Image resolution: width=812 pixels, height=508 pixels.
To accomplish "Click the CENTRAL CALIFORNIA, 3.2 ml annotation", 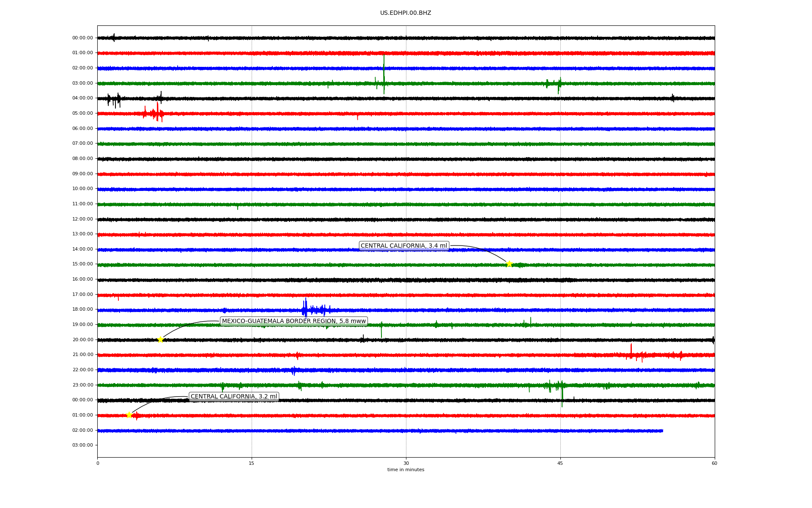I will (x=234, y=397).
